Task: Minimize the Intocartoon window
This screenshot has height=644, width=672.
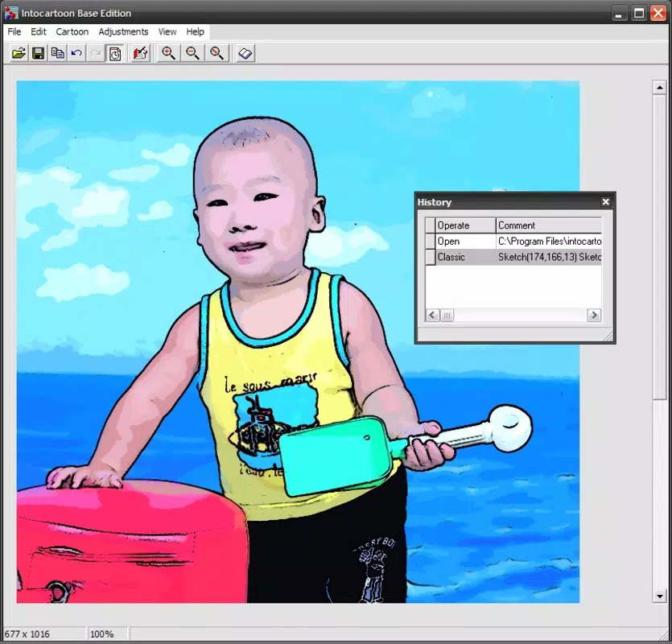Action: pyautogui.click(x=618, y=14)
